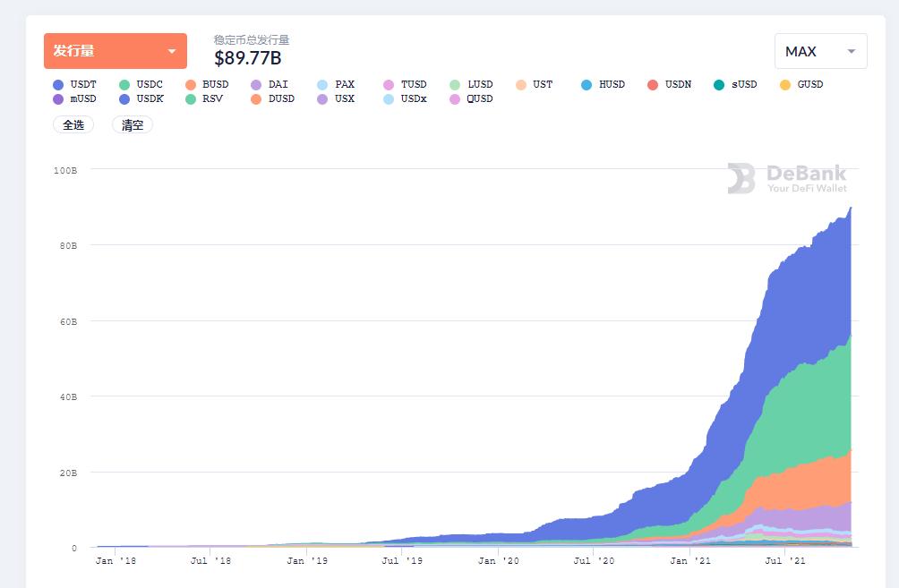This screenshot has width=899, height=588.
Task: Click the BUSD orange legend dot
Action: click(191, 85)
